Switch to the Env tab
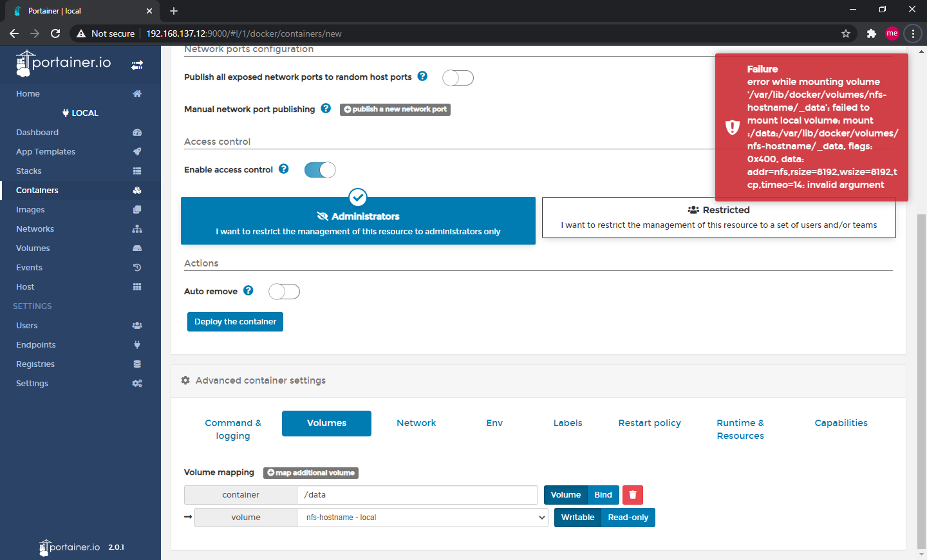This screenshot has height=560, width=927. 494,423
